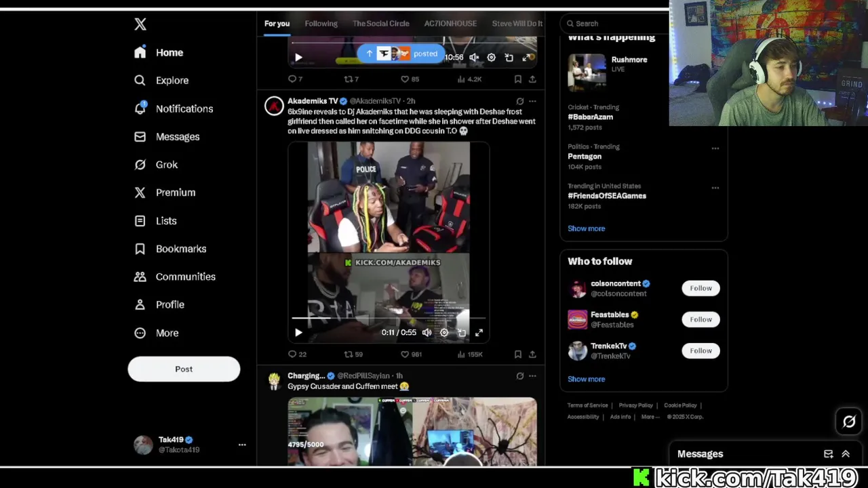Play the Akademiks video
Viewport: 868px width, 488px height.
(298, 333)
